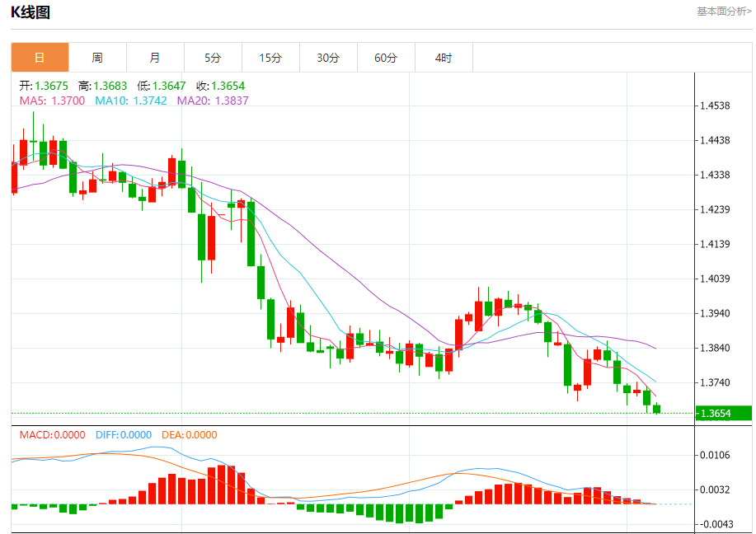
Task: Click the DEA value label
Action: click(x=190, y=435)
